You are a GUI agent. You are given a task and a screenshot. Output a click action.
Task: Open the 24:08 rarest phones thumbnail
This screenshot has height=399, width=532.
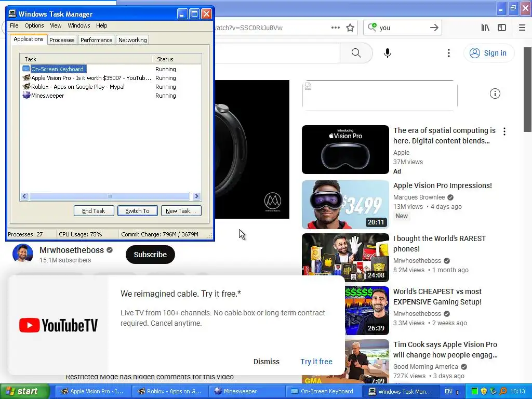[x=345, y=258]
